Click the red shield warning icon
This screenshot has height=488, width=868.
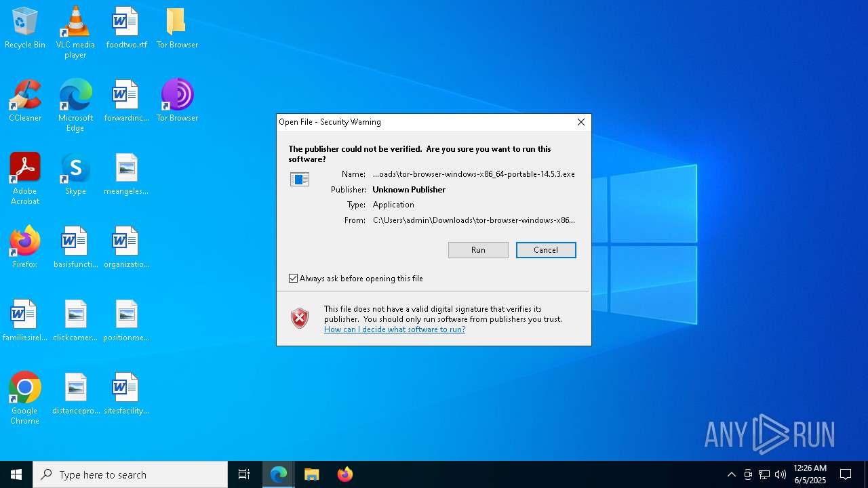pos(300,318)
